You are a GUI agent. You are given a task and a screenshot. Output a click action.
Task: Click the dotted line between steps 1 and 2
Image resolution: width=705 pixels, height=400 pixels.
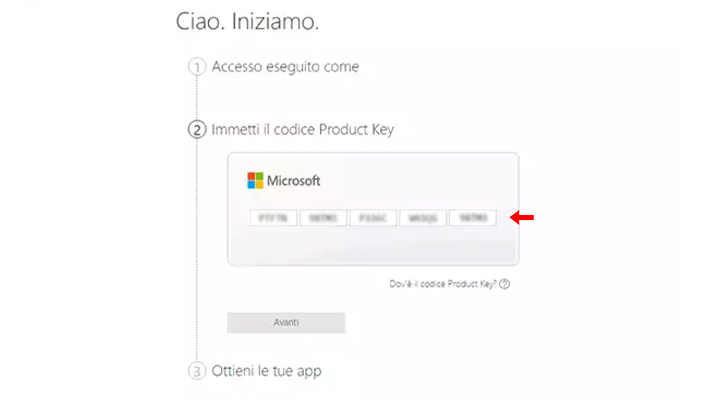197,98
